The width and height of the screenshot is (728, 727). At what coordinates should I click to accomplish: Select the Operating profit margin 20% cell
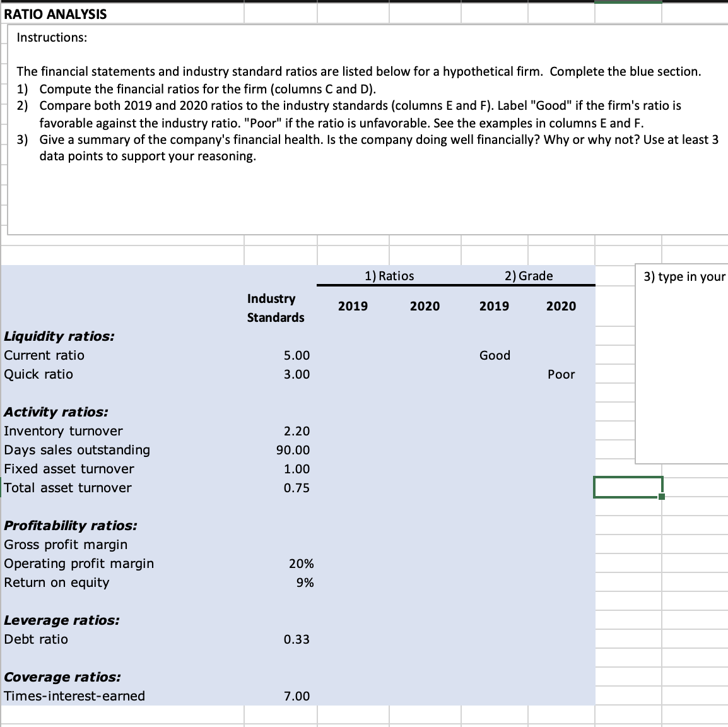click(x=303, y=564)
